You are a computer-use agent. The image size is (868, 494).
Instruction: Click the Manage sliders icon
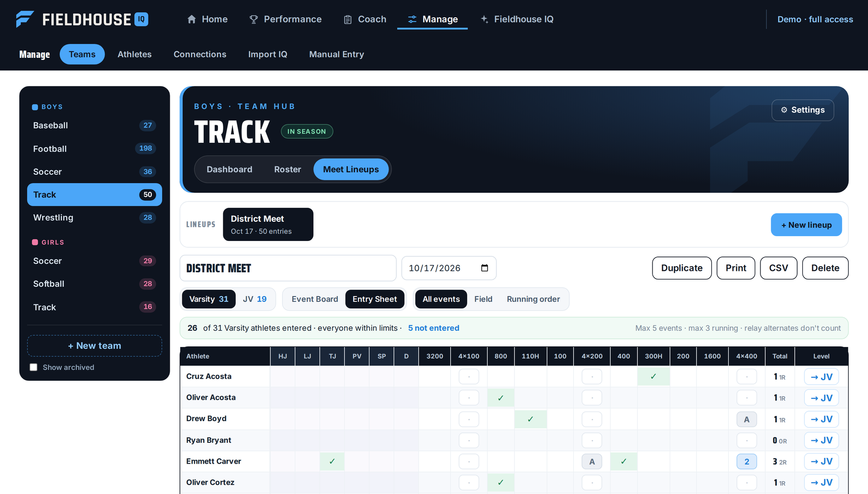pyautogui.click(x=412, y=19)
